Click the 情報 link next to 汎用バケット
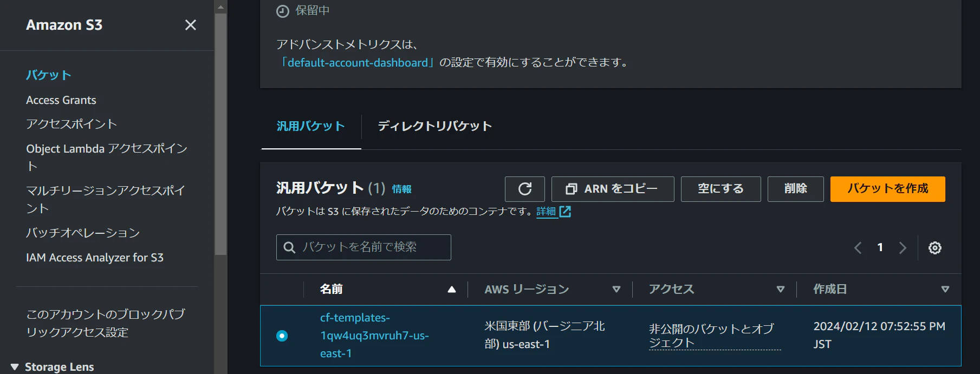980x374 pixels. 402,189
